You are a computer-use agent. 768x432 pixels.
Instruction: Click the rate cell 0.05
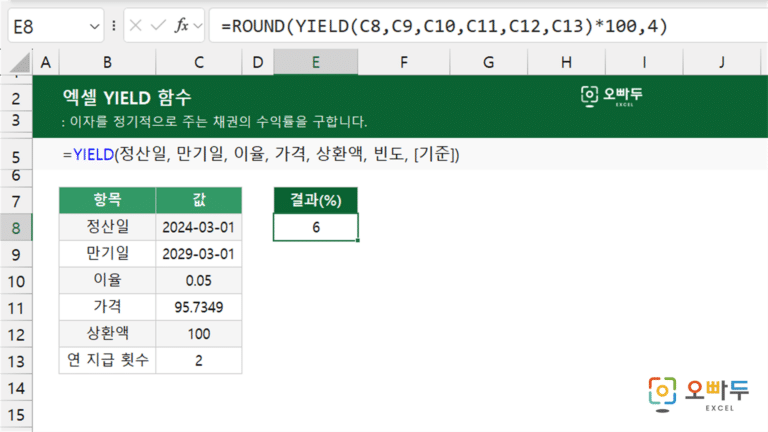(x=199, y=281)
